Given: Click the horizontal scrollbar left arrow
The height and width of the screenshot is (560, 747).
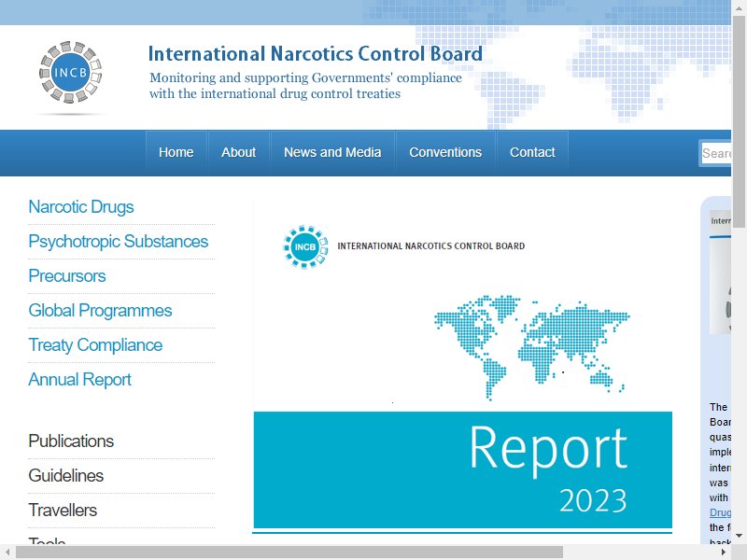Looking at the screenshot, I should click(x=7, y=552).
